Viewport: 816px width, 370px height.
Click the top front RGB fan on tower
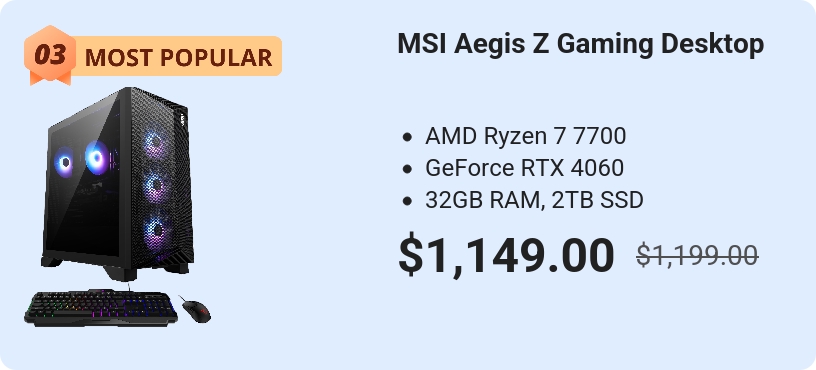[x=155, y=144]
